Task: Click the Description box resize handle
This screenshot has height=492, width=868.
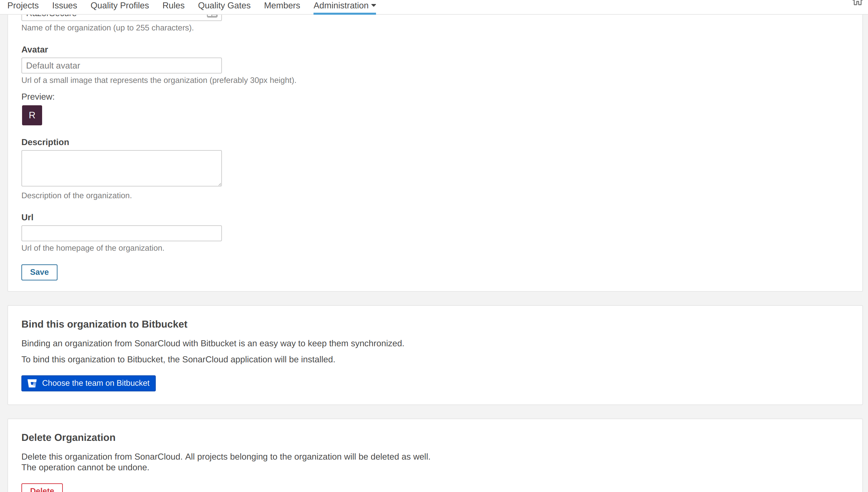Action: coord(220,184)
